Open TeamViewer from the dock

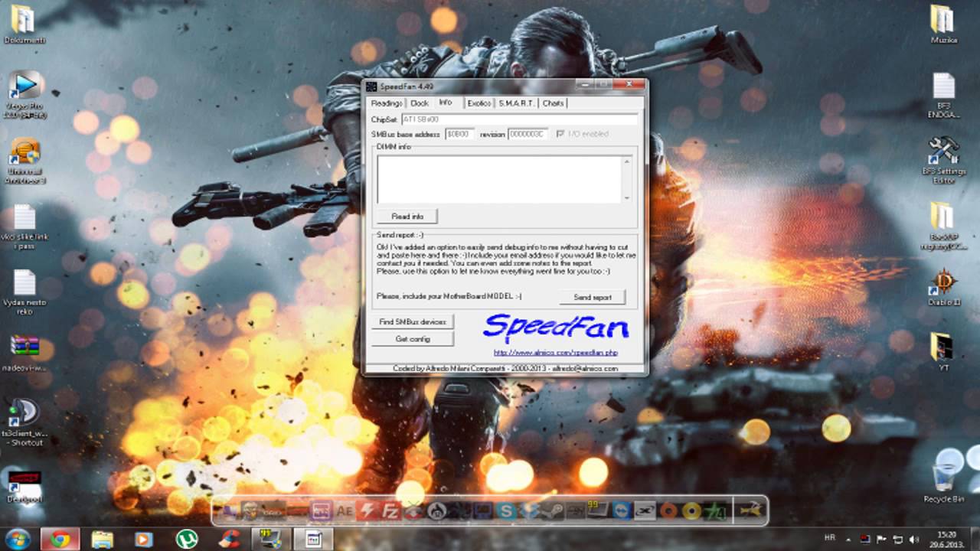(622, 510)
